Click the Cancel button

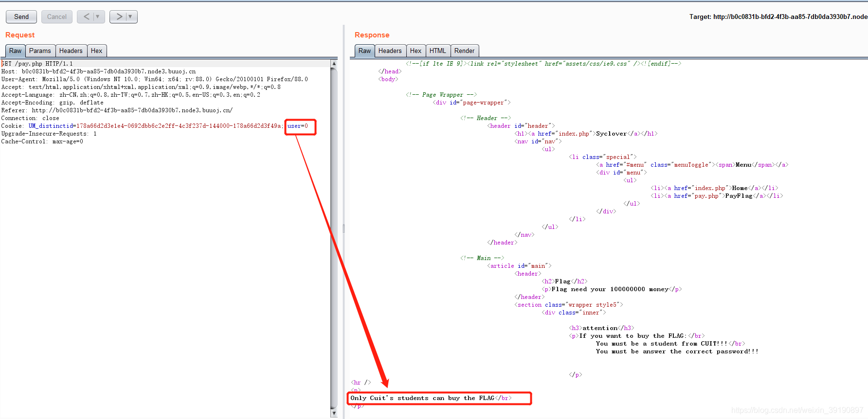57,17
